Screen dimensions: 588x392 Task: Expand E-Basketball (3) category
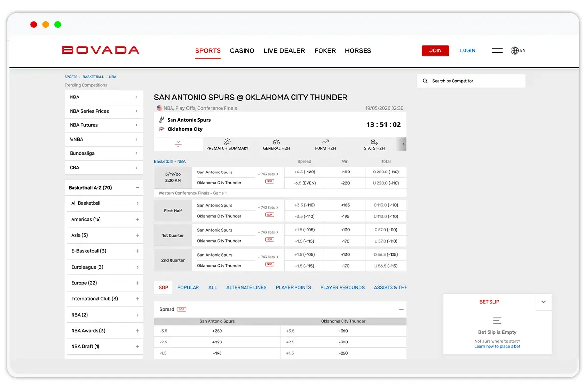pos(137,251)
